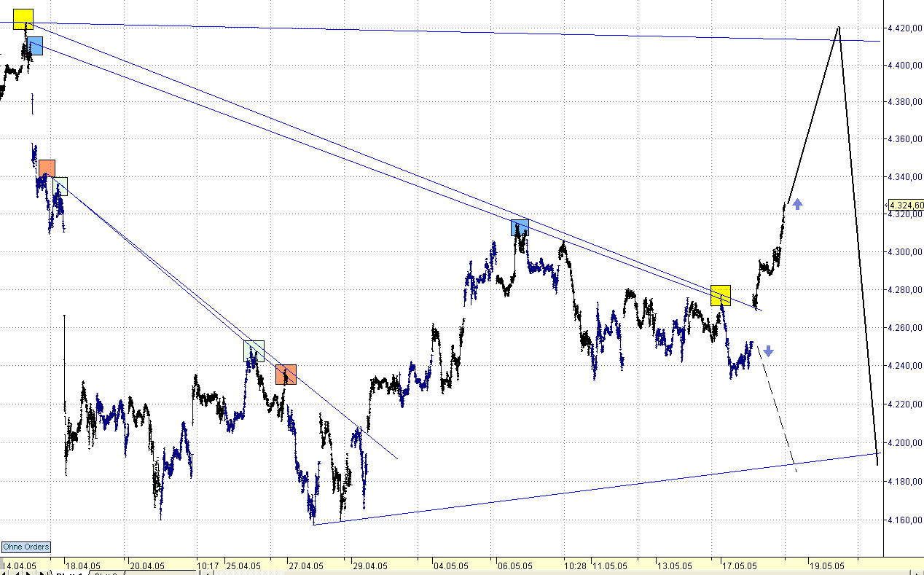924x575 pixels.
Task: Select the light green box near 25.04.05
Action: tap(254, 351)
